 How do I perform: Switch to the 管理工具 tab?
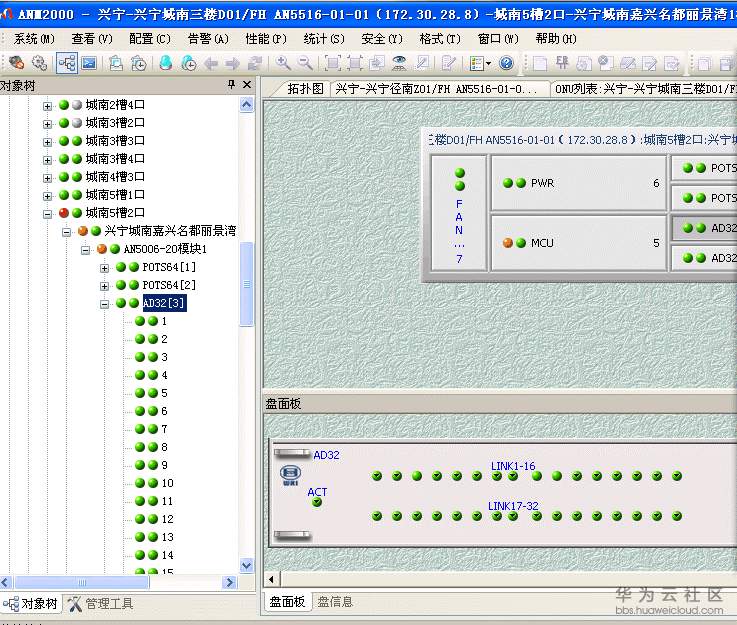coord(101,603)
